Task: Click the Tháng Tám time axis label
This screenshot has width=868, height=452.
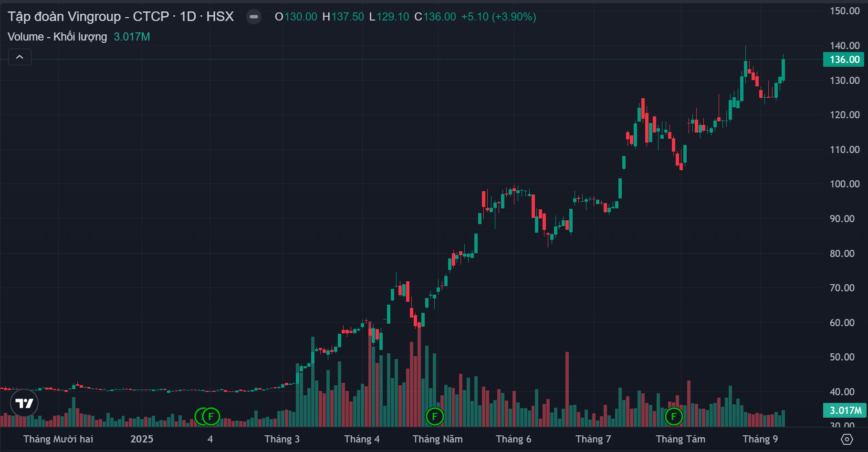Action: [x=680, y=439]
